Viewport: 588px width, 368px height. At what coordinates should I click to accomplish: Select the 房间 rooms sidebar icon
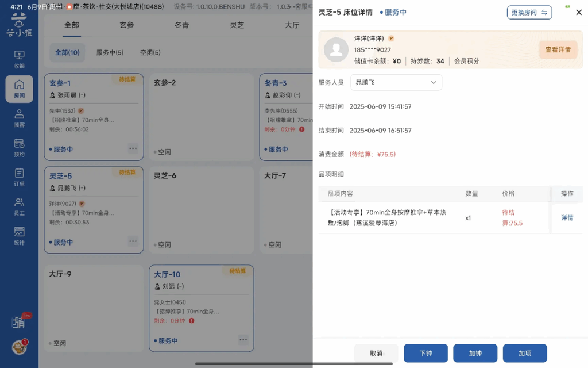coord(19,89)
